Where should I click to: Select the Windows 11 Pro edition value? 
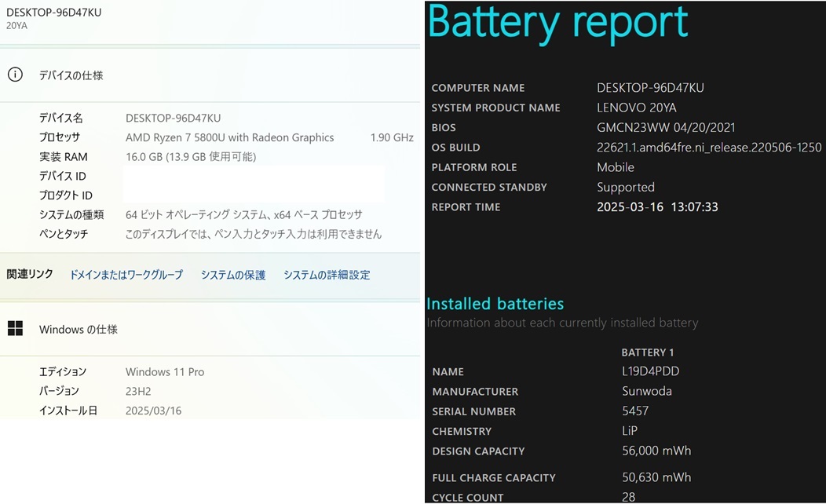pos(165,372)
